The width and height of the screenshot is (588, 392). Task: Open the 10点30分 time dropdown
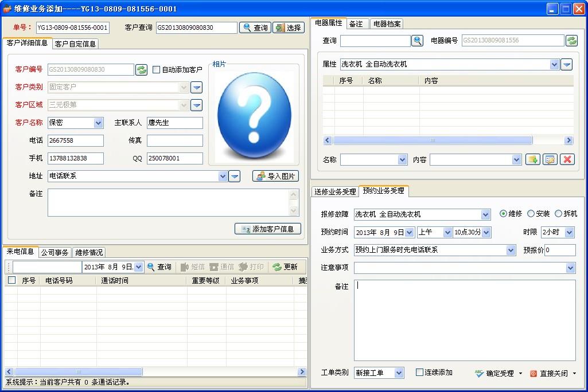486,233
